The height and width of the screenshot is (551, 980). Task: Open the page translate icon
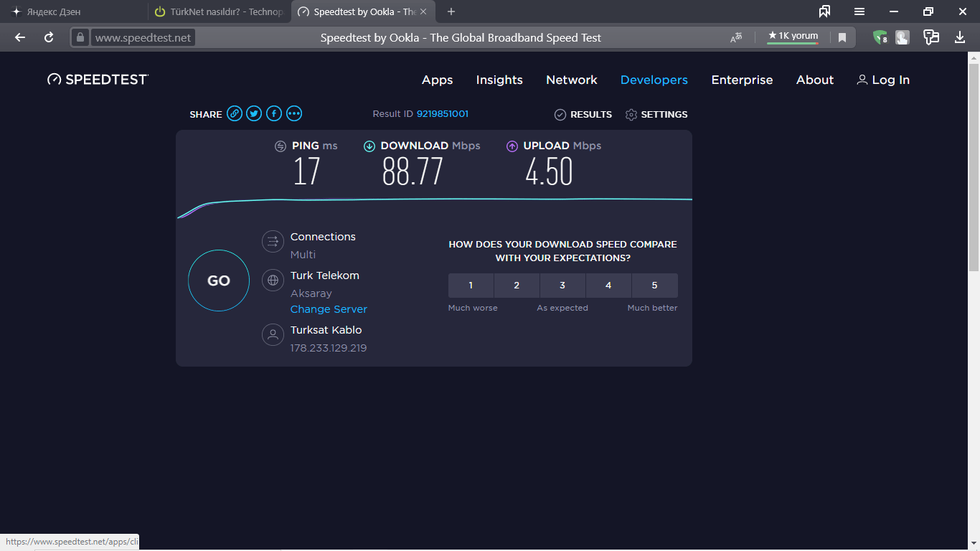[x=736, y=37]
